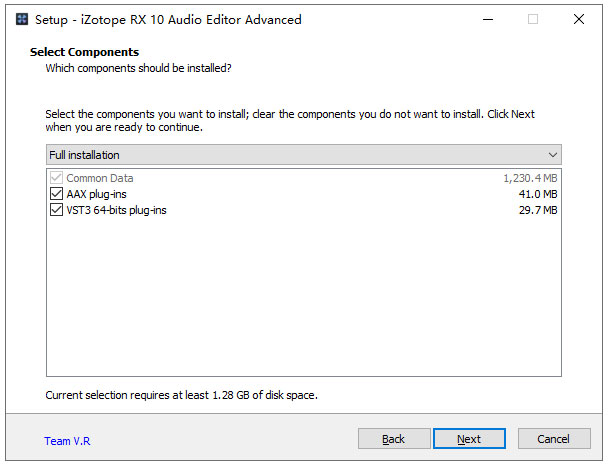The image size is (608, 465).
Task: Click the chevron arrow of installation type dropdown
Action: [x=553, y=155]
